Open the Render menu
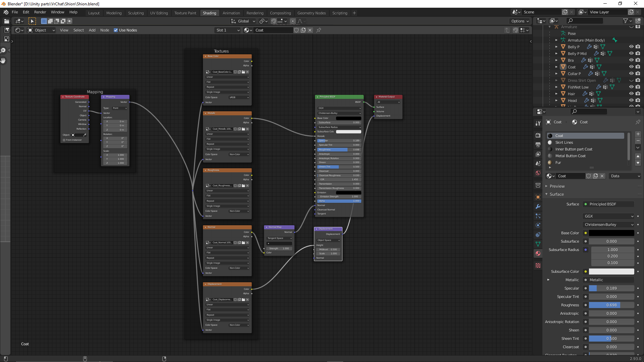Image resolution: width=644 pixels, height=362 pixels. 40,12
